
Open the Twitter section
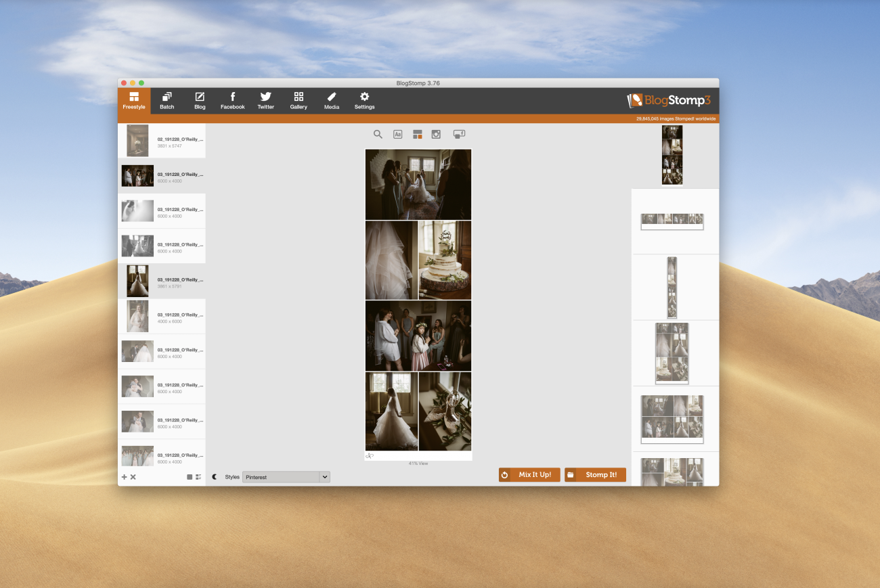[x=265, y=101]
